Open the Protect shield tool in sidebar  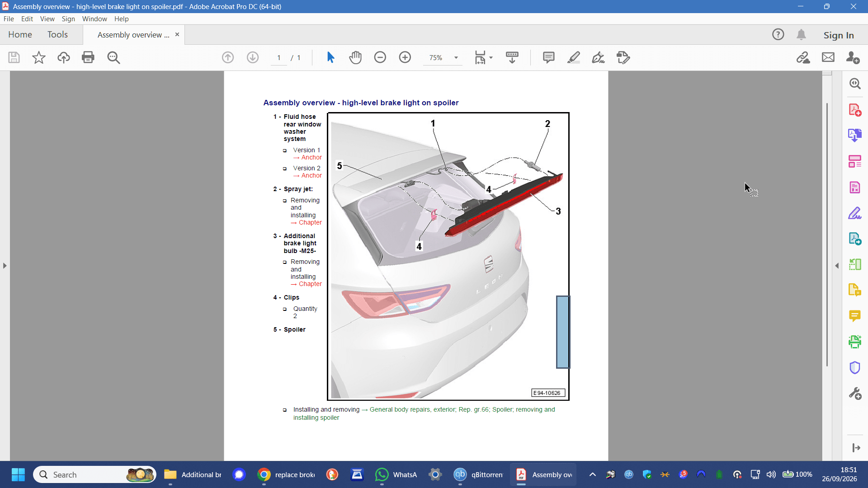tap(854, 368)
